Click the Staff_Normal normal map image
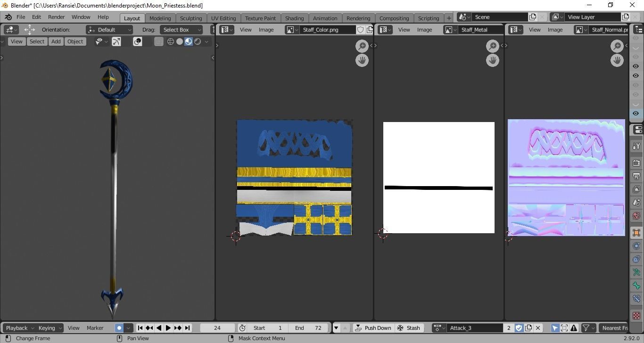This screenshot has height=343, width=644. tap(566, 177)
